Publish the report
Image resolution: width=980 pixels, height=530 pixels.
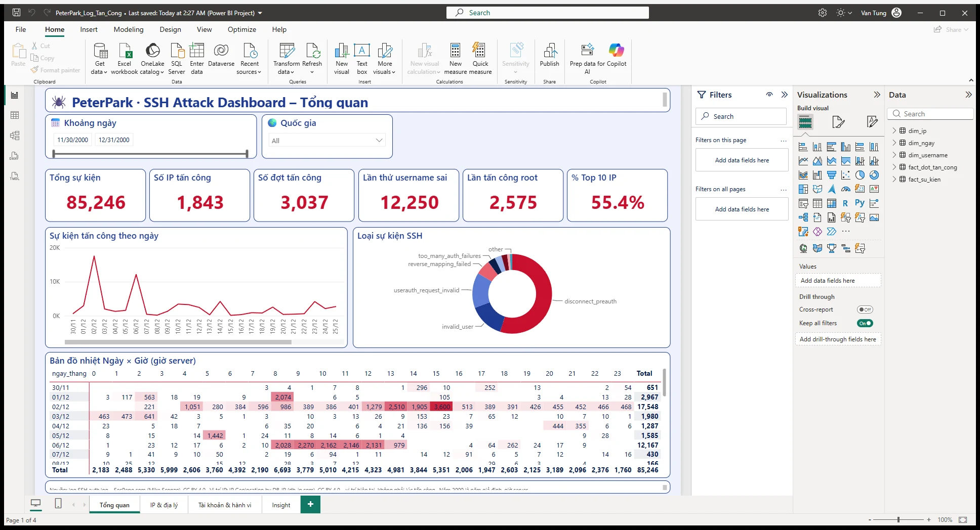549,55
